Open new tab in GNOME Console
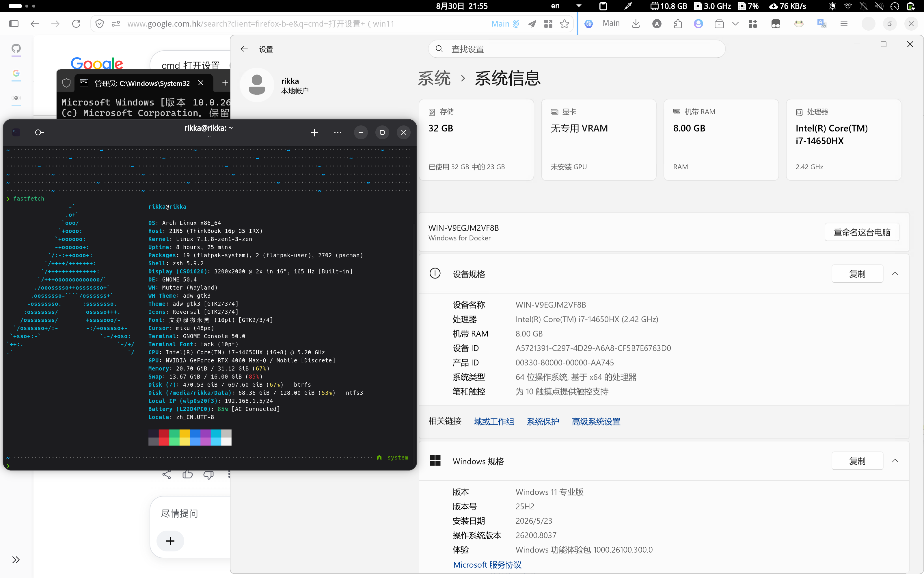 coord(314,133)
